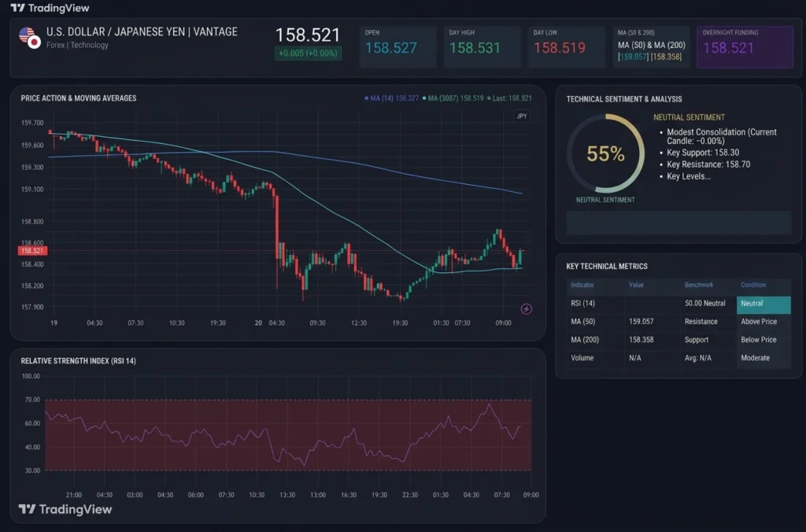The image size is (806, 532).
Task: Click the 'Key Support: 158.30' bullet
Action: click(x=703, y=153)
